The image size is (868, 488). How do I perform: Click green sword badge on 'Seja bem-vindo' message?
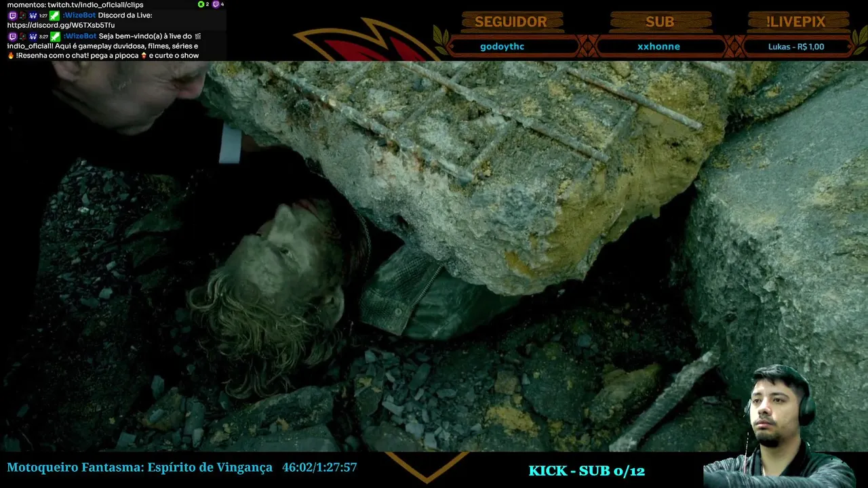[54, 36]
